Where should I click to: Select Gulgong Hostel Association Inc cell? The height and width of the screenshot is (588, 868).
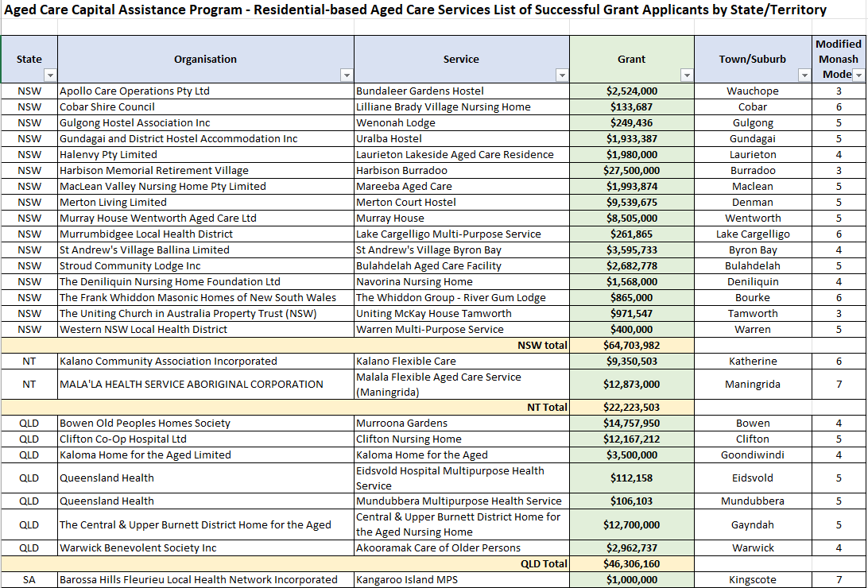point(205,123)
